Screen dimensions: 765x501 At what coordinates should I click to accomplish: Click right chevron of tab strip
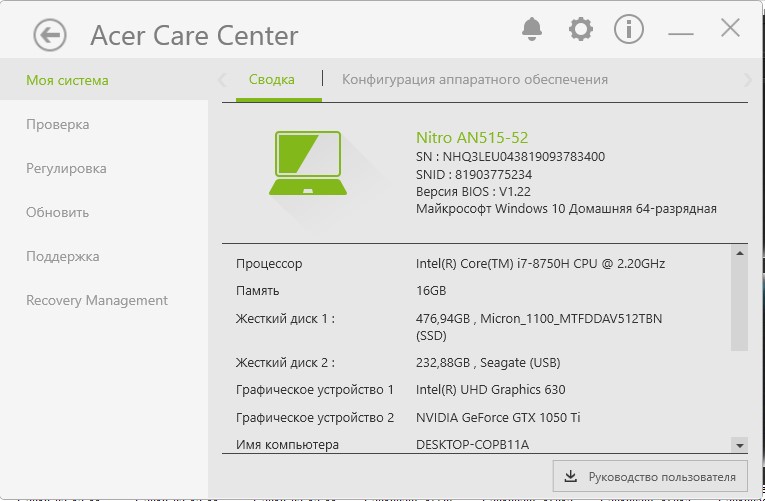(x=747, y=80)
